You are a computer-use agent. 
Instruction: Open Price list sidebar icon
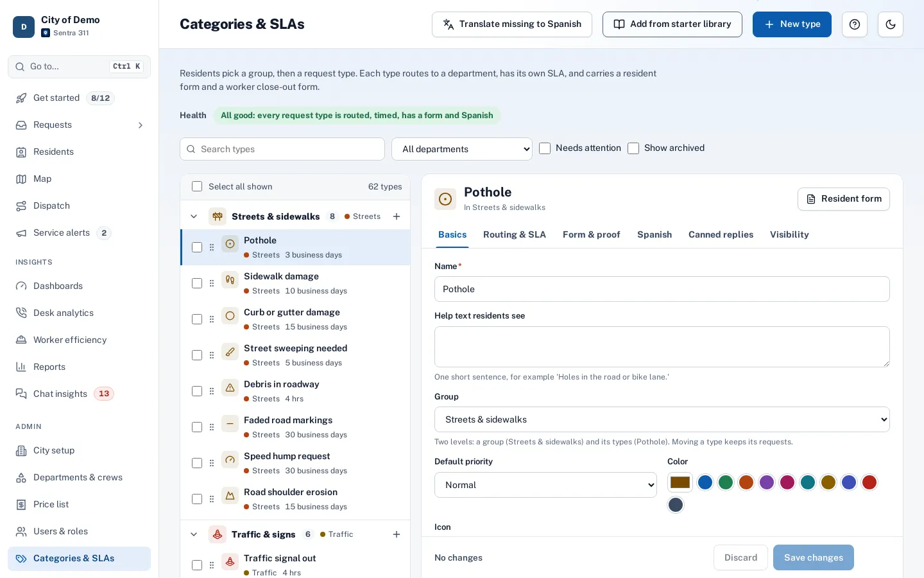[x=21, y=504]
